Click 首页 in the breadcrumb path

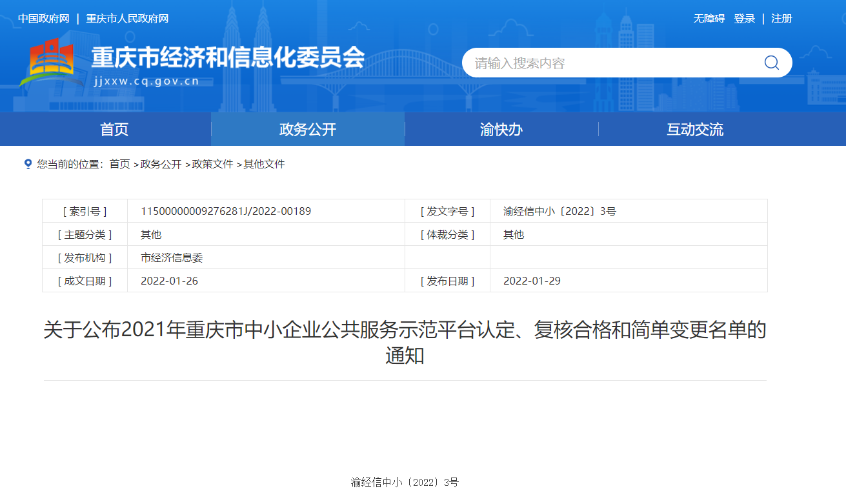coord(119,165)
